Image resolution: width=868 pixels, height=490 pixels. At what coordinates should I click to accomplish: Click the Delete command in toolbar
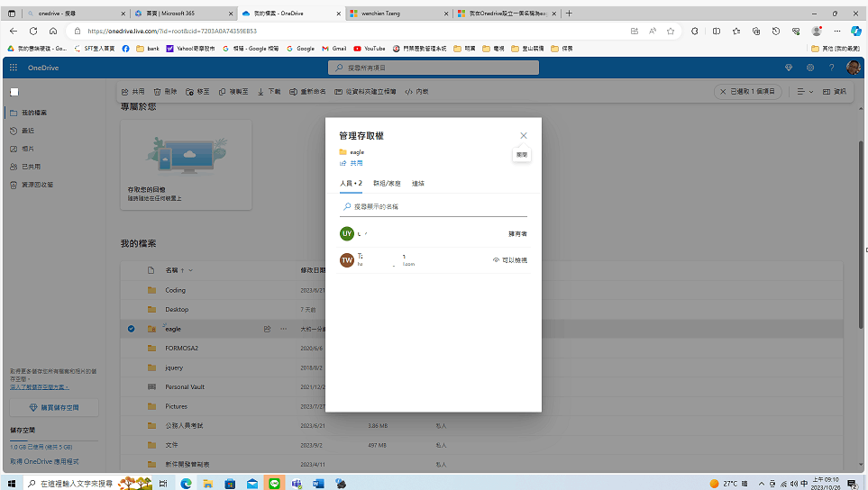tap(165, 92)
